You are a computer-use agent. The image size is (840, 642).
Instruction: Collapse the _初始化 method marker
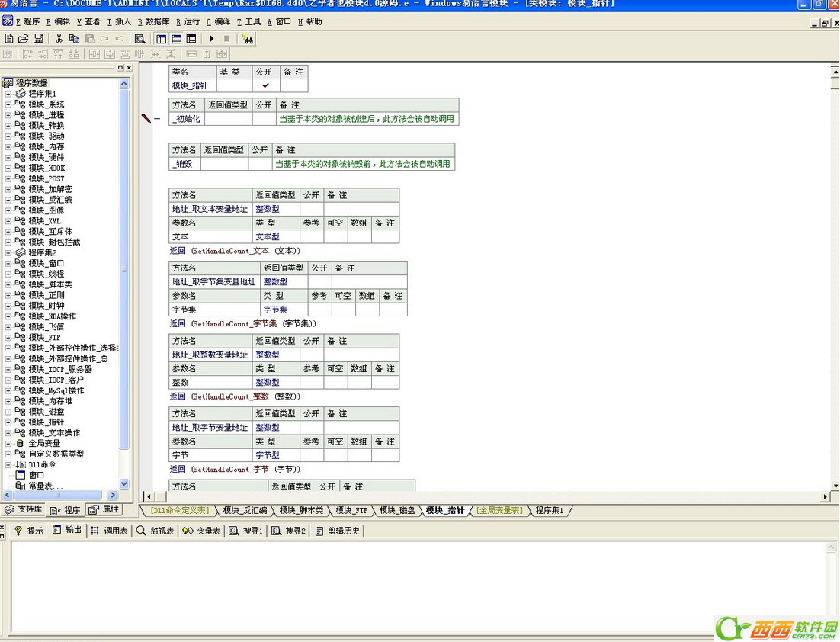coord(158,119)
